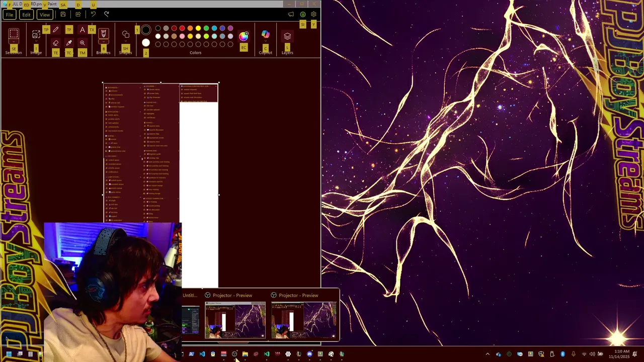Activate Color 1 foreground selector
Screen dimensions: 644x362
point(146,30)
